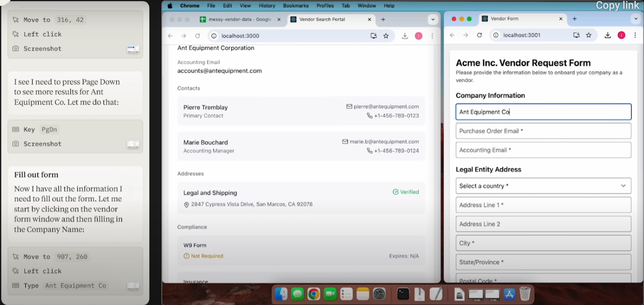Open profile avatar in Vendor Search Portal window
Viewport: 644px width, 305px height.
click(x=419, y=36)
